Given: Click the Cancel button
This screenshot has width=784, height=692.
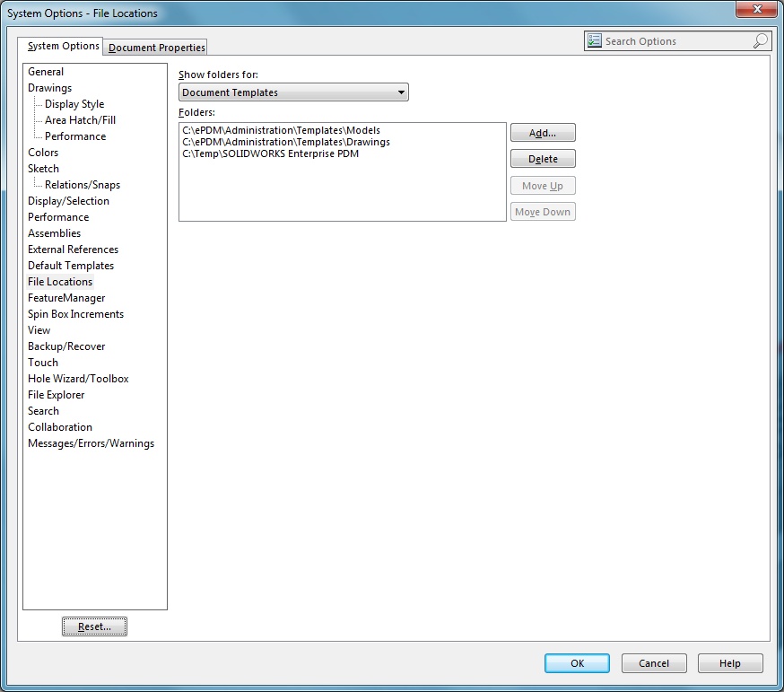Looking at the screenshot, I should coord(654,663).
